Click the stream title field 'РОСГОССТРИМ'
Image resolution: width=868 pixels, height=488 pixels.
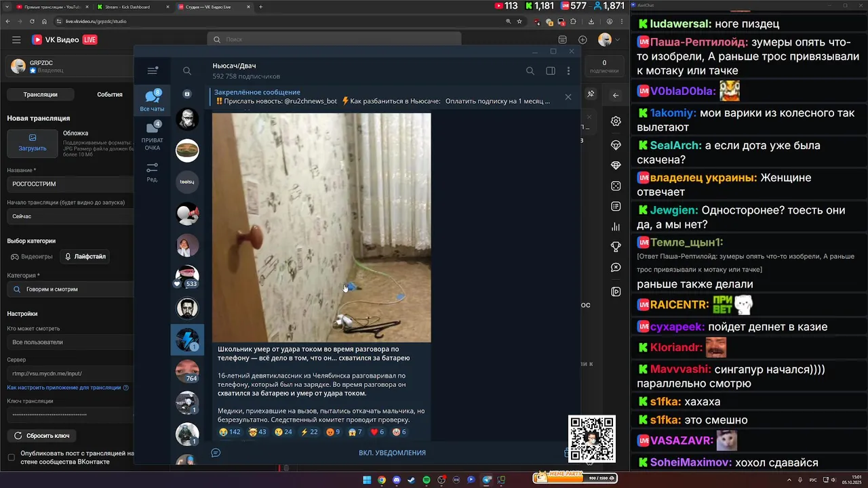tap(71, 184)
